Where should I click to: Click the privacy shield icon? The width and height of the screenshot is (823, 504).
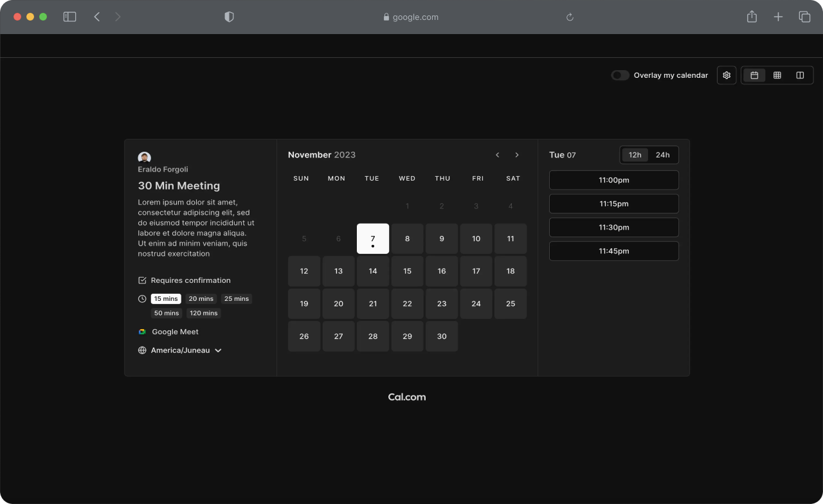[x=229, y=17]
